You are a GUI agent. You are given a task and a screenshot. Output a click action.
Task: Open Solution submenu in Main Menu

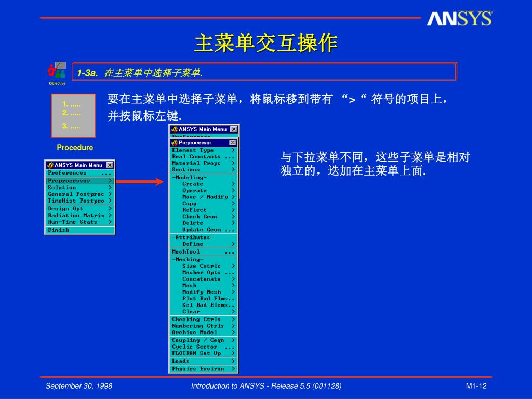point(79,187)
